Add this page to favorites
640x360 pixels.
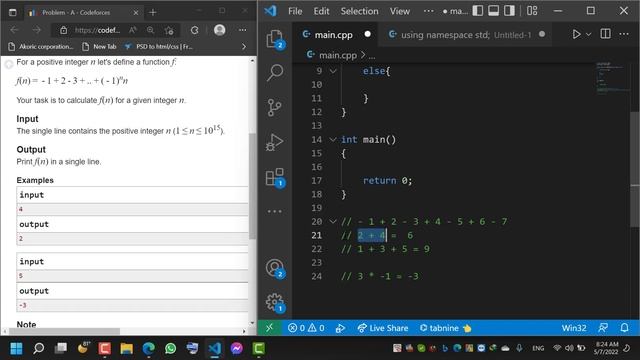(x=169, y=30)
